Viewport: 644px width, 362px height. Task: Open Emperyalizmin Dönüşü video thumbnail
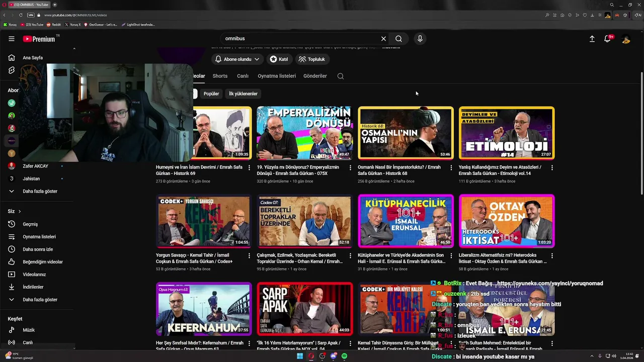click(305, 133)
